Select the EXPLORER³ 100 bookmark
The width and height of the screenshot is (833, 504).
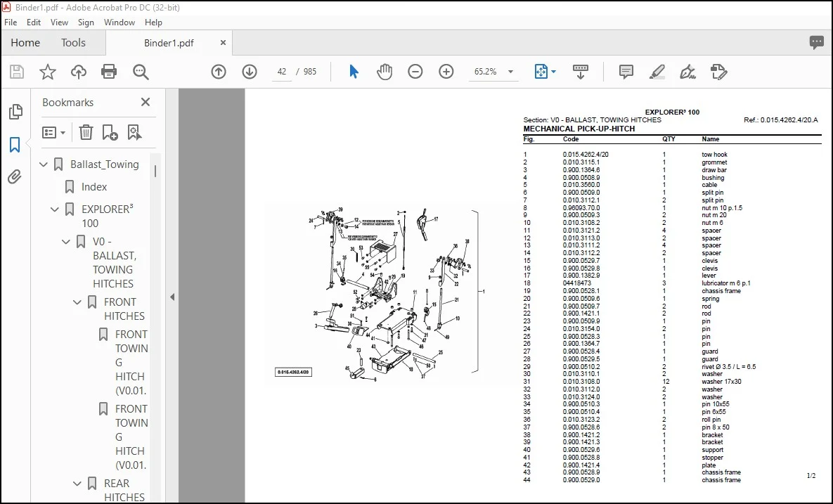[108, 216]
